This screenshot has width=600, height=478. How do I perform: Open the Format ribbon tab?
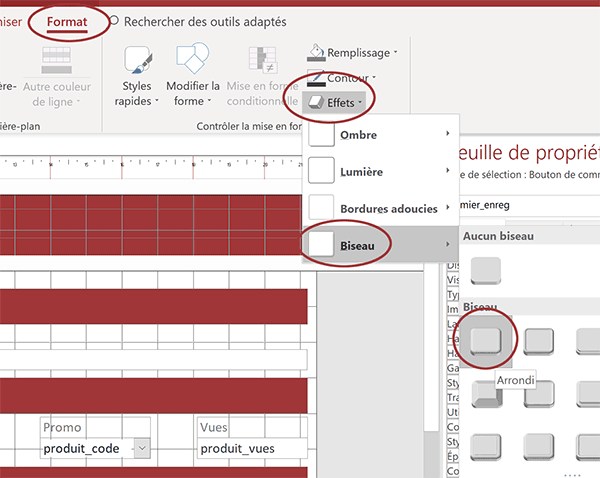(x=67, y=22)
